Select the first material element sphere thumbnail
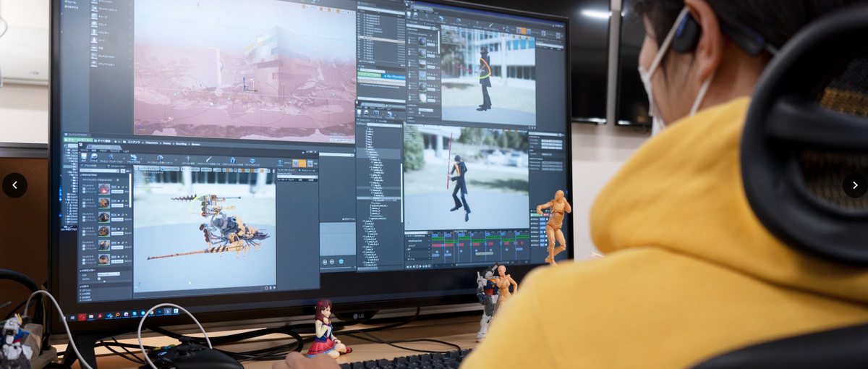The image size is (868, 369). pyautogui.click(x=104, y=189)
